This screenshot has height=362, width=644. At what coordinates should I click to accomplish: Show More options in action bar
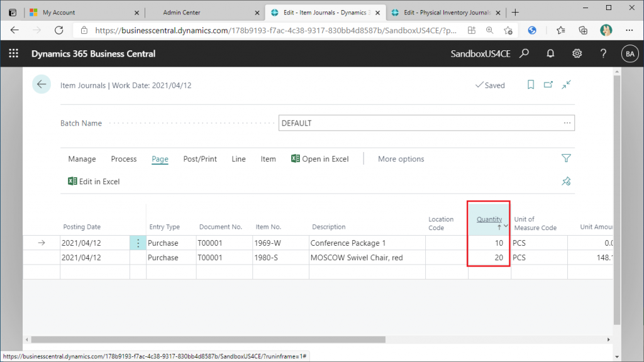pos(401,159)
